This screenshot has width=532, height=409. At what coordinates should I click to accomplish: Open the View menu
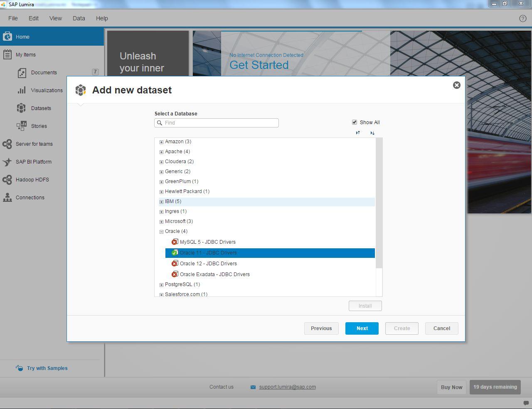tap(56, 18)
